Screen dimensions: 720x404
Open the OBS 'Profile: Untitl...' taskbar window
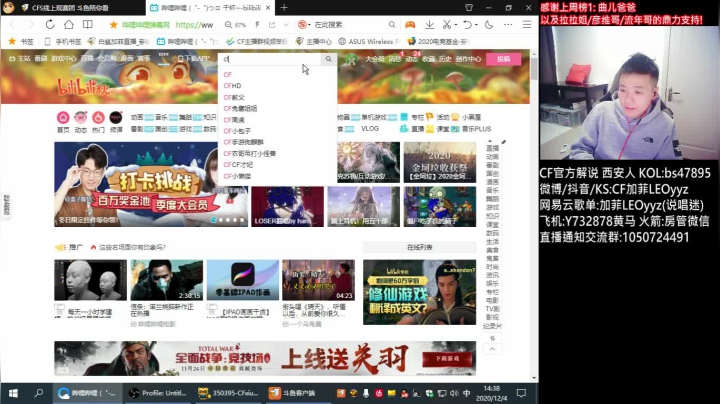tap(158, 393)
